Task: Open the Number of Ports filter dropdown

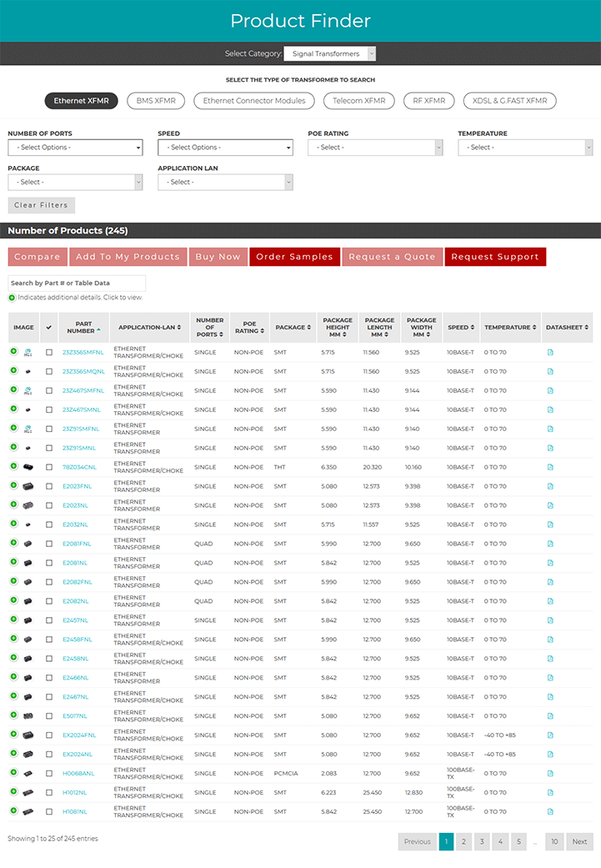Action: click(75, 148)
